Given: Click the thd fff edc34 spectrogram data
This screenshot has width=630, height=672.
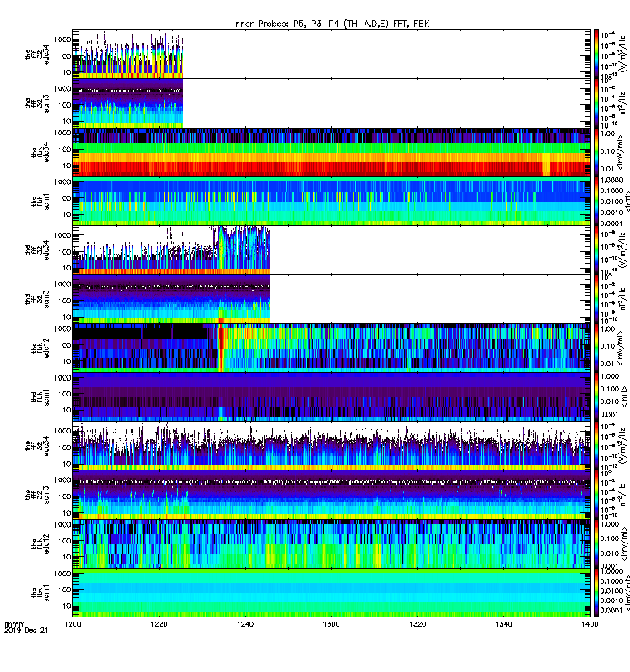Looking at the screenshot, I should [x=171, y=250].
